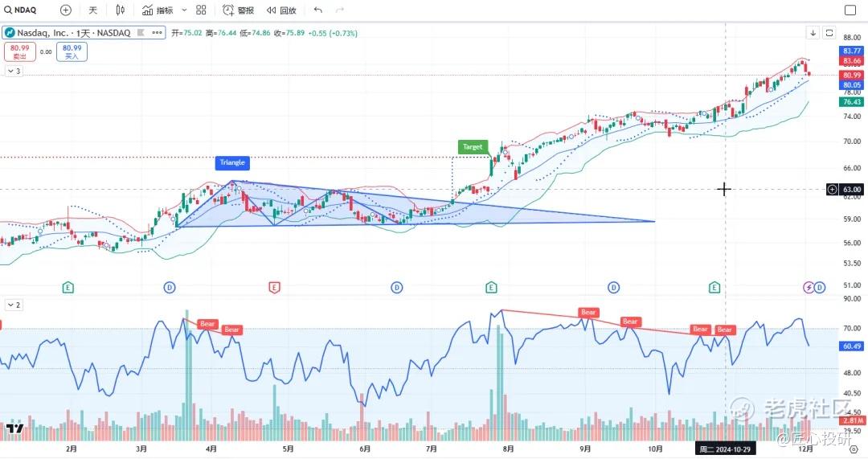
Task: Open the D dividend marker at 12月
Action: (819, 287)
